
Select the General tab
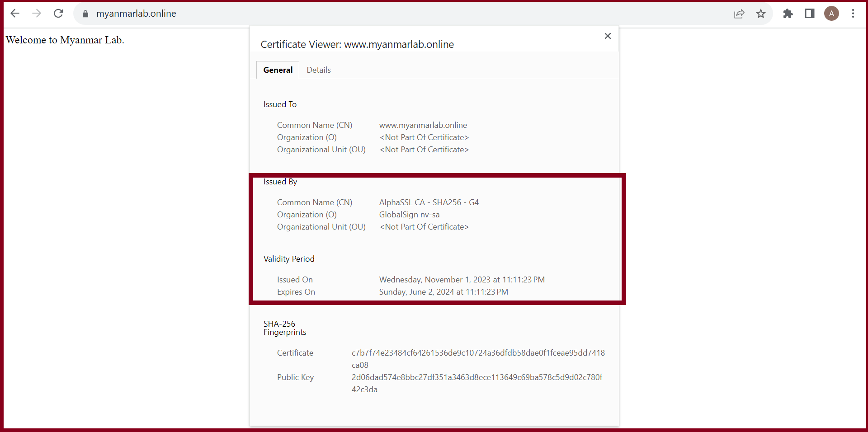[x=278, y=70]
